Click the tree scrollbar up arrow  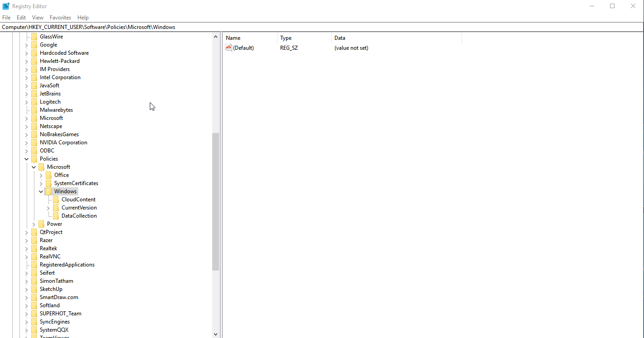215,37
